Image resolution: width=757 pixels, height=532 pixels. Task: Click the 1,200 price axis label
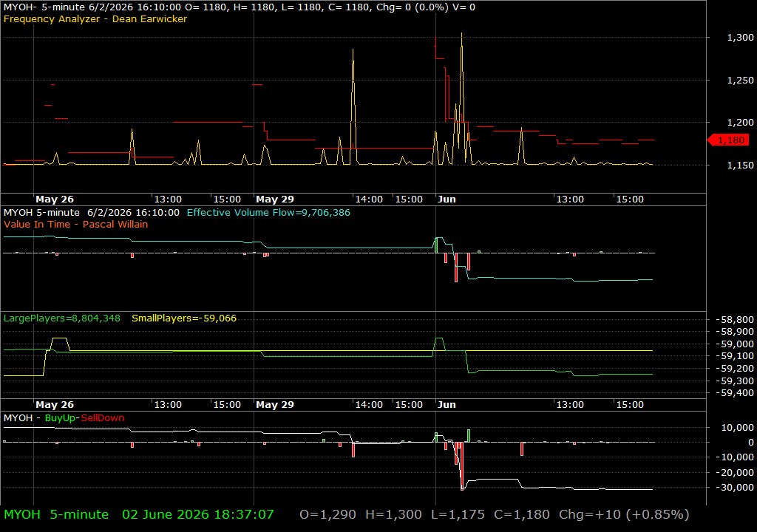coord(740,123)
